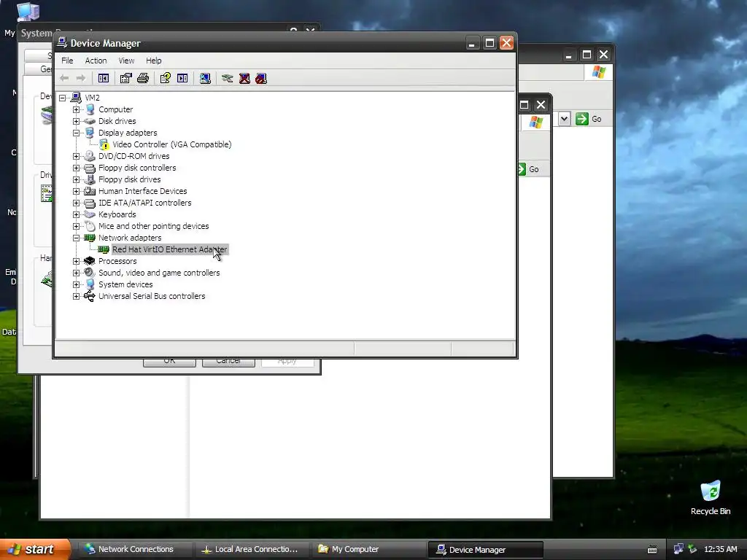This screenshot has height=560, width=747.
Task: Select the VM2 root computer icon
Action: [76, 98]
